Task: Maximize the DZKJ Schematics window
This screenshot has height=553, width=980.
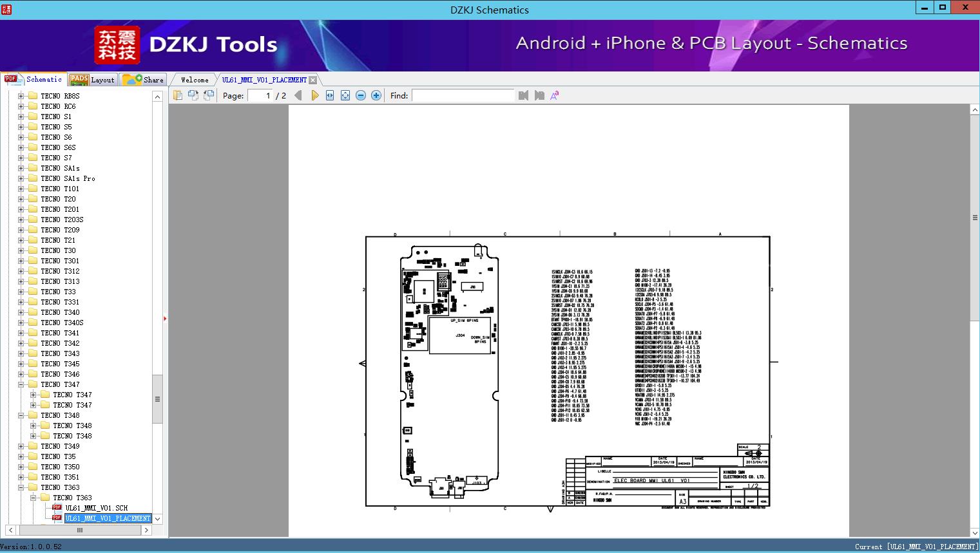Action: coord(943,8)
